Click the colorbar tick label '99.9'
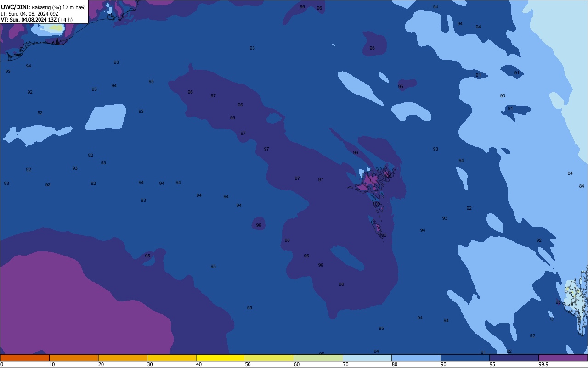 point(543,364)
